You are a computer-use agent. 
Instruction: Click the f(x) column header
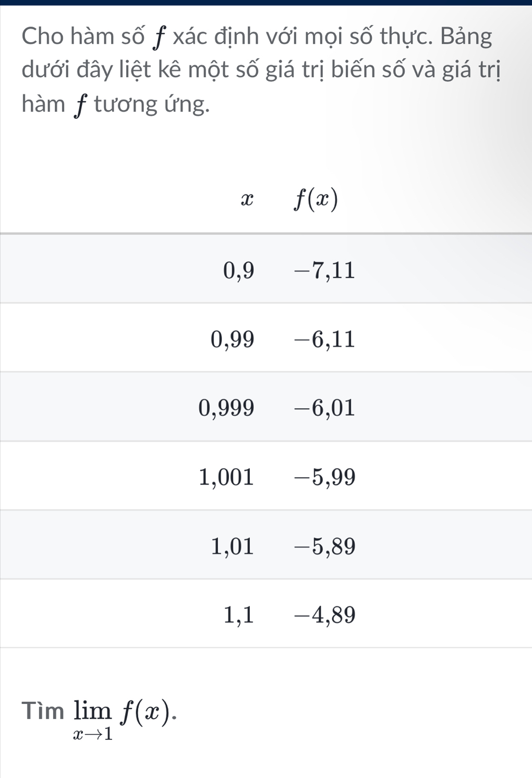(x=316, y=200)
